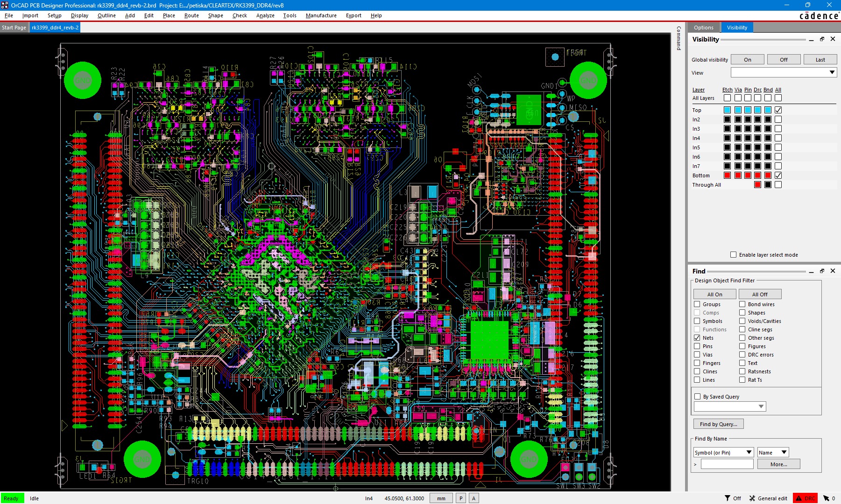
Task: Check Enable layer select mode
Action: coord(733,255)
